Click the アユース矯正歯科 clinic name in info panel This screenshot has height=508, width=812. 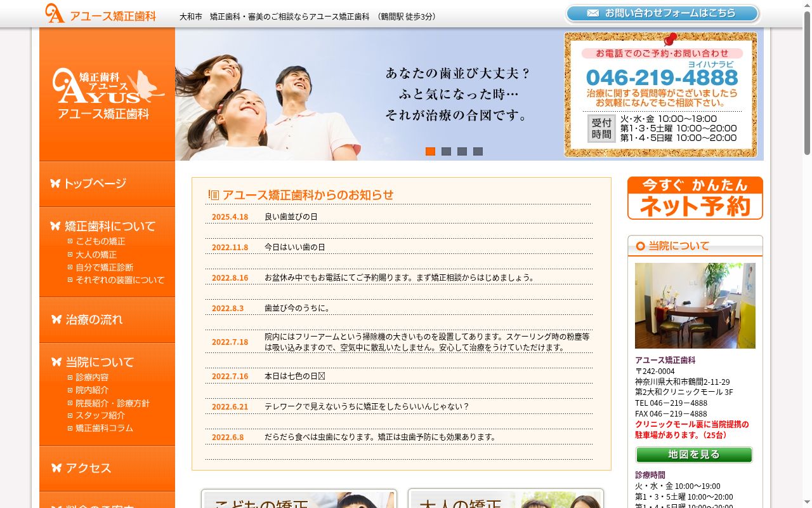coord(665,360)
